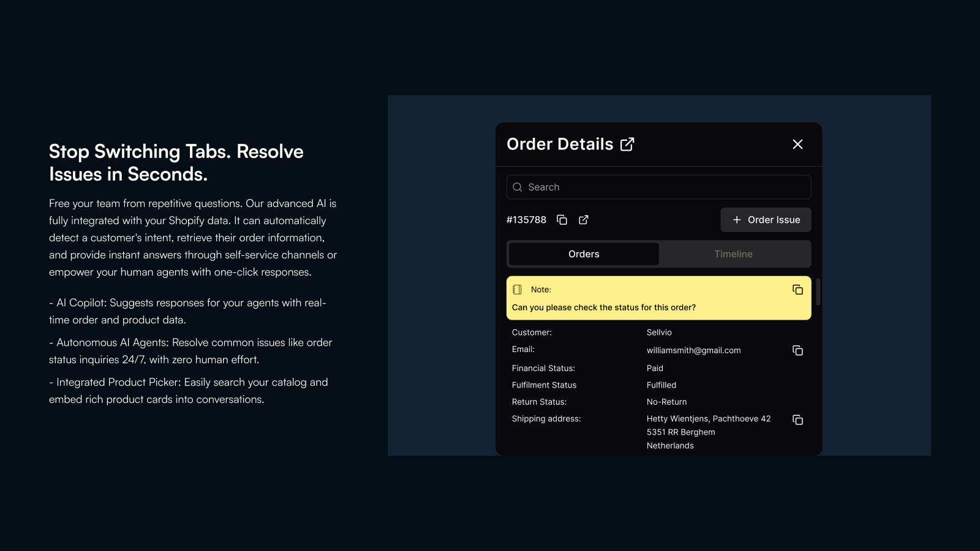The height and width of the screenshot is (551, 980).
Task: Switch to the Timeline tab
Action: 733,254
